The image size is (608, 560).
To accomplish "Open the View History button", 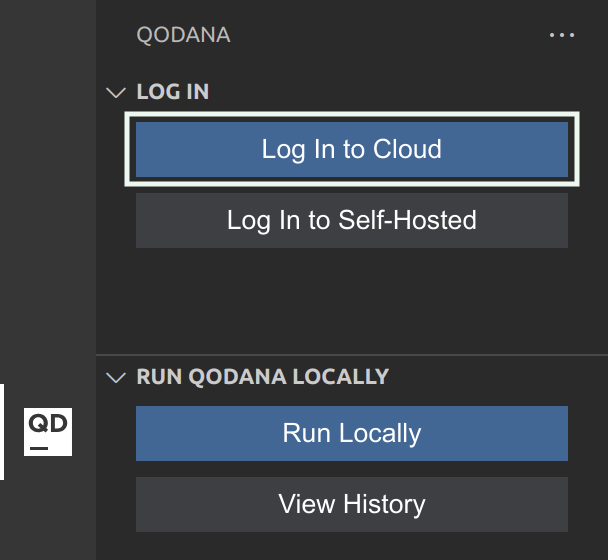I will click(352, 504).
